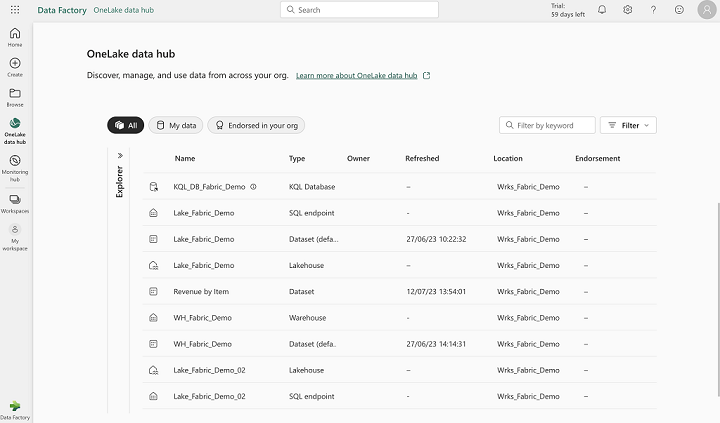Image resolution: width=720 pixels, height=423 pixels.
Task: Sort by the Name column header
Action: pos(185,158)
